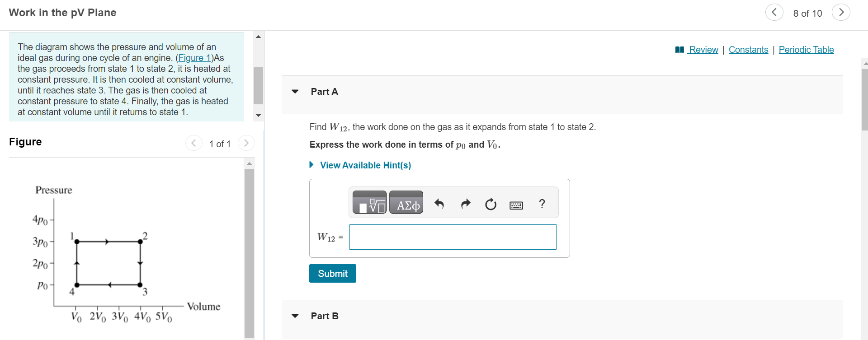Redo the answer edit

(x=466, y=204)
